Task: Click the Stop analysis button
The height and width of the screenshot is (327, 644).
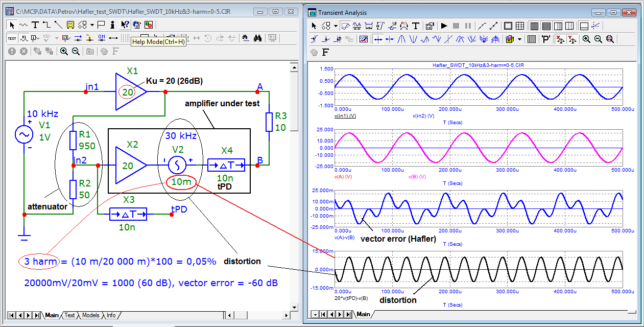Action: (456, 26)
